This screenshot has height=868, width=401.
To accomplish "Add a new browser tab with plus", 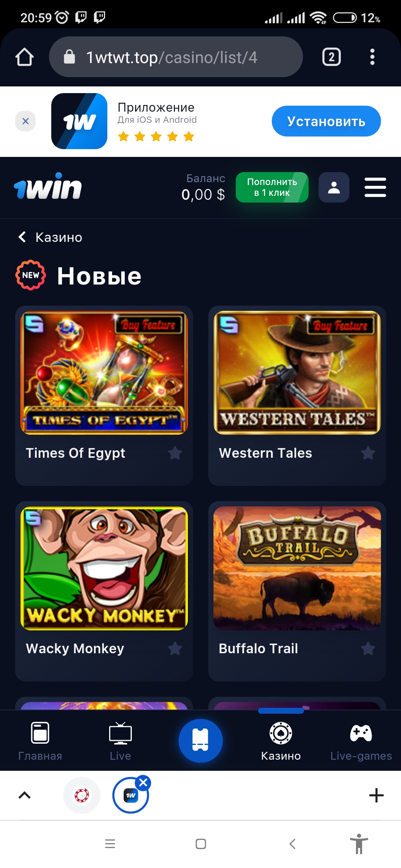I will click(376, 795).
